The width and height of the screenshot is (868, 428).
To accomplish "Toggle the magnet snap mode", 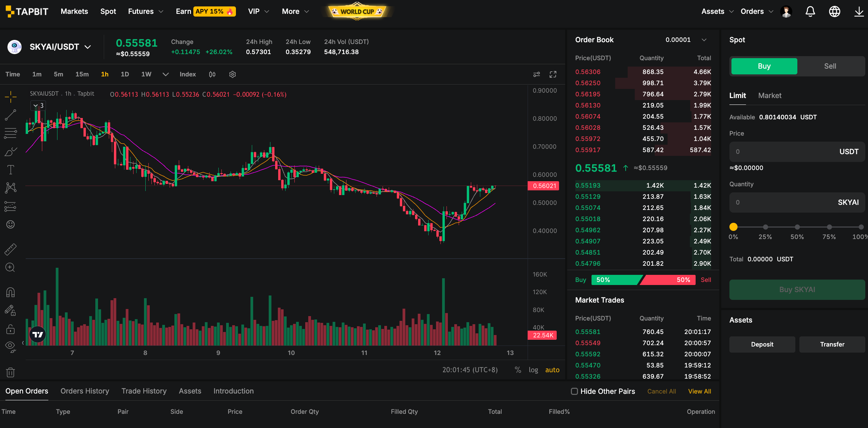I will (x=10, y=292).
